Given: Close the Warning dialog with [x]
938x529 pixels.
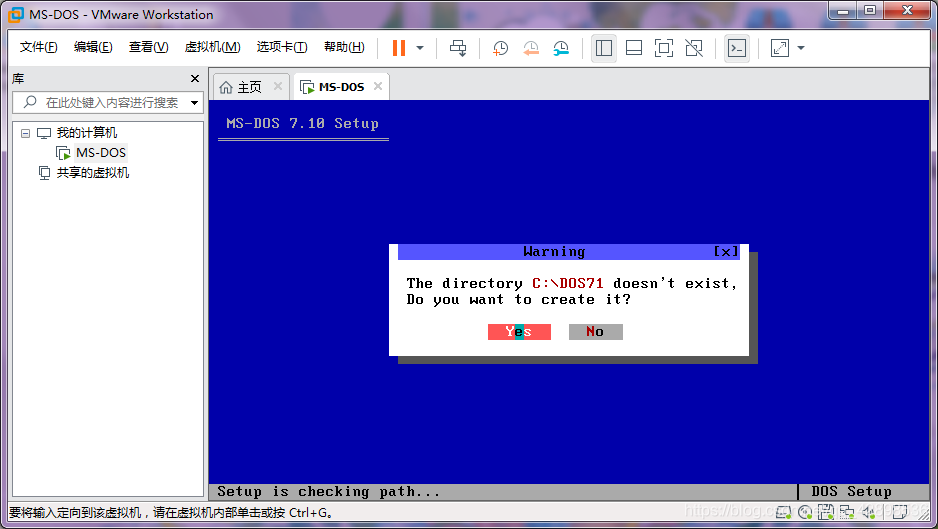Looking at the screenshot, I should 726,252.
